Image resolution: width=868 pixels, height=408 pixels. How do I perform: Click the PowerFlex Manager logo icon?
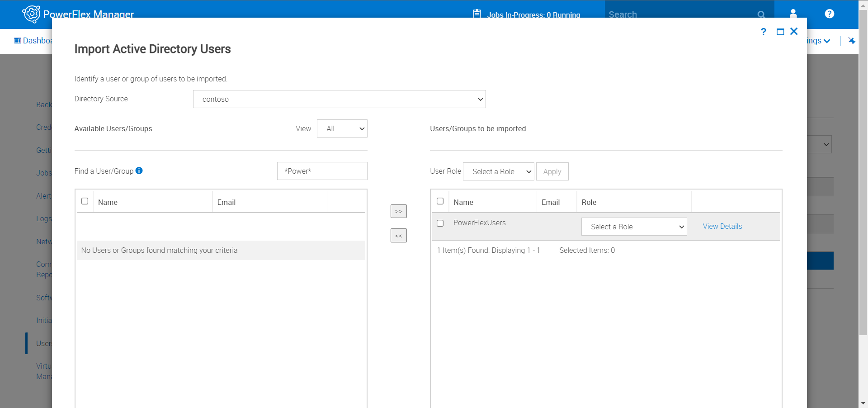pyautogui.click(x=31, y=14)
